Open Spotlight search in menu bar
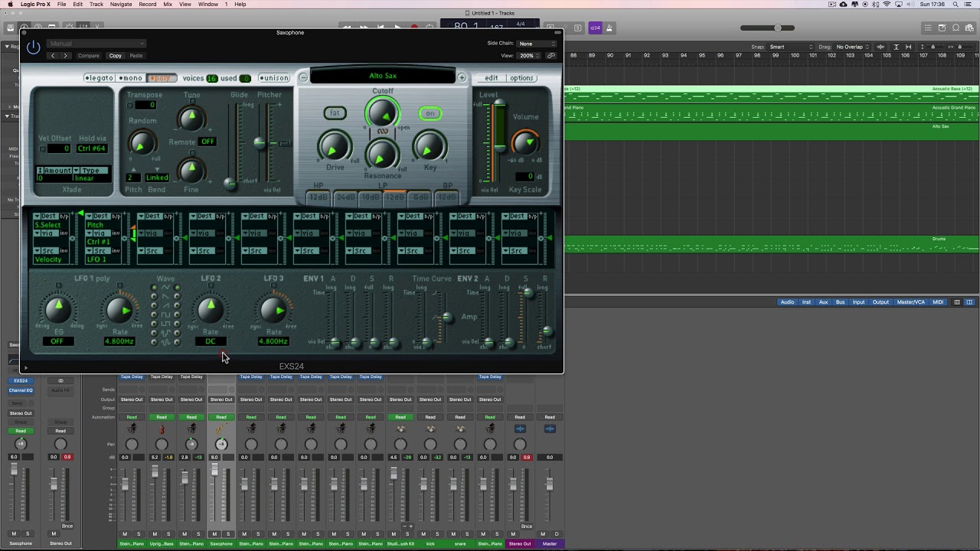980x551 pixels. coord(956,5)
